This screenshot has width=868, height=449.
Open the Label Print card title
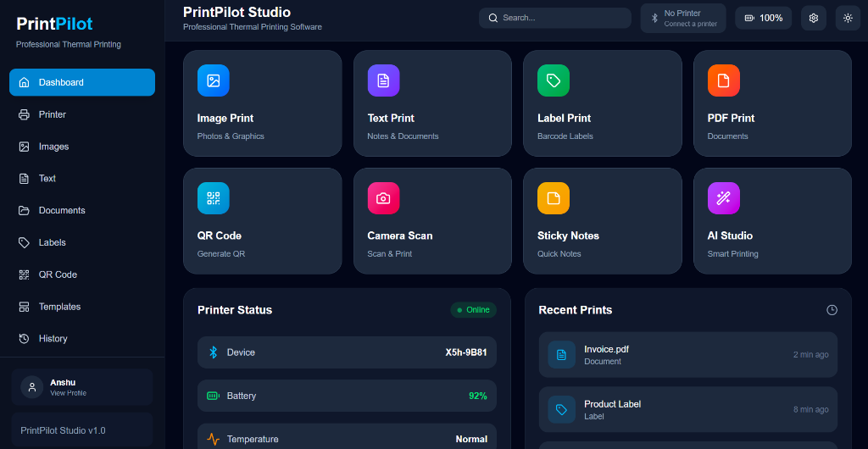pos(564,119)
